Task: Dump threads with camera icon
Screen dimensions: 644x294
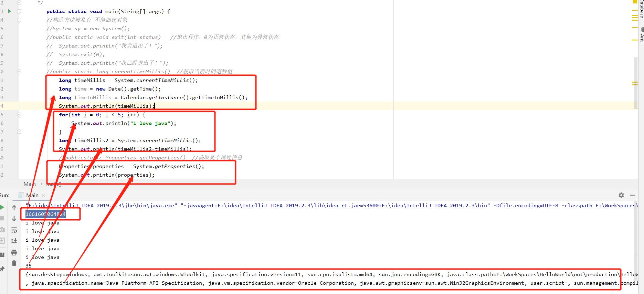Action: 2,230
